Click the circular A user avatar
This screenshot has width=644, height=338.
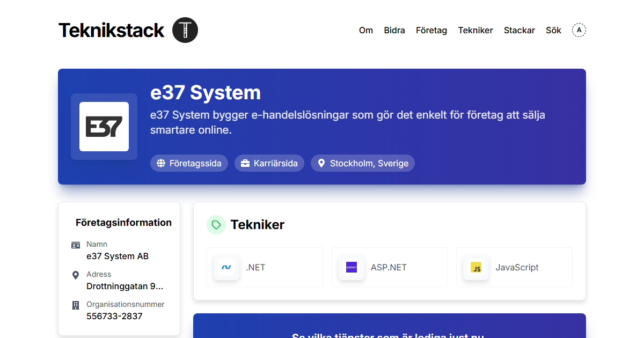point(579,30)
